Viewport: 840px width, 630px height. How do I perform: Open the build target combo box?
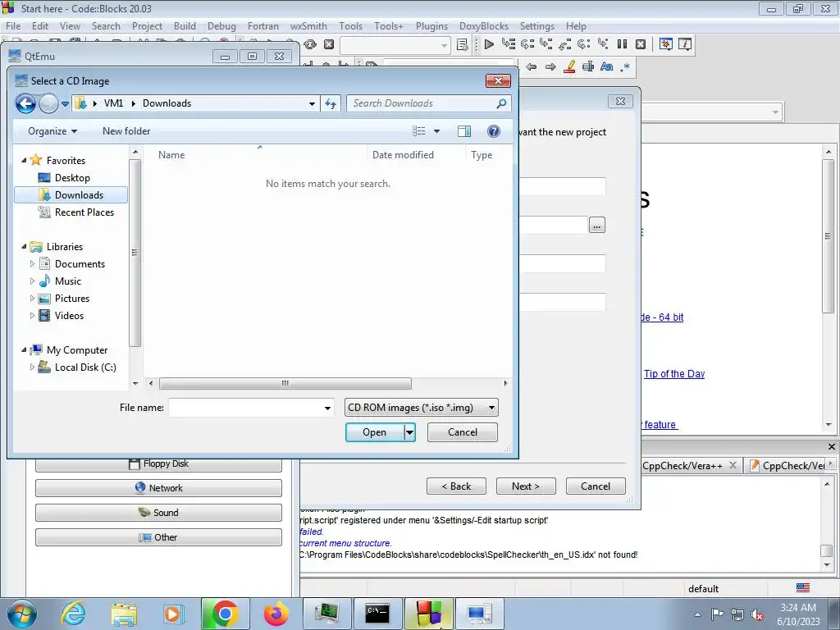(396, 45)
